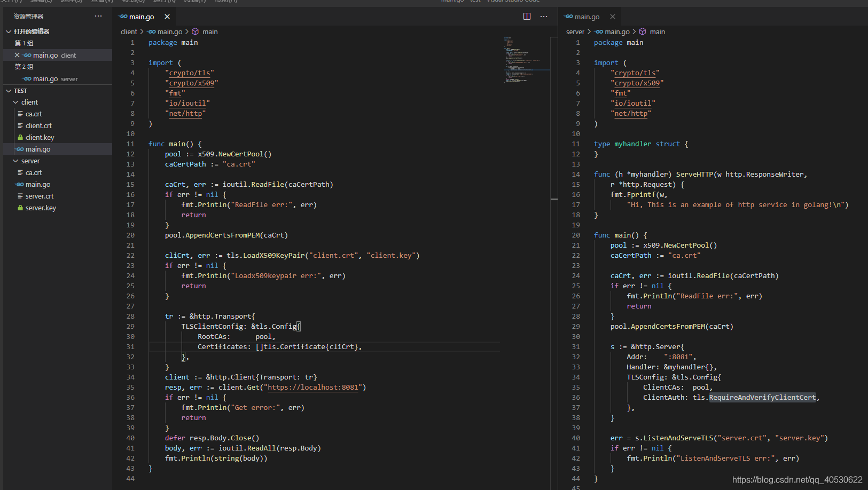Click 'func main() {' in client editor

[x=175, y=144]
